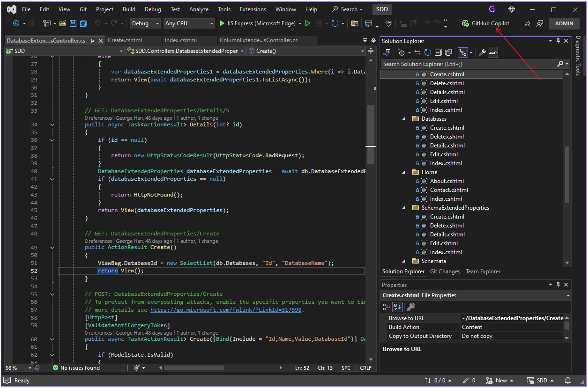Open the Solution Explorer Properties wrench icon
Image resolution: width=588 pixels, height=388 pixels.
tap(482, 52)
